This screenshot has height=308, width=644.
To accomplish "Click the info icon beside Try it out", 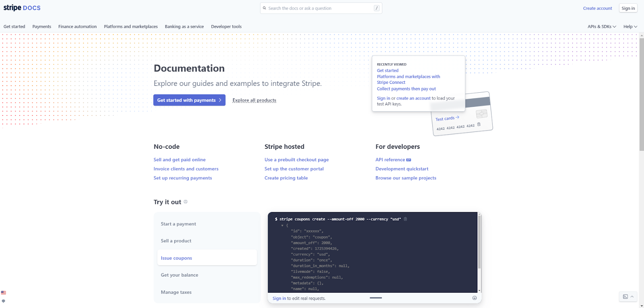I will 186,202.
